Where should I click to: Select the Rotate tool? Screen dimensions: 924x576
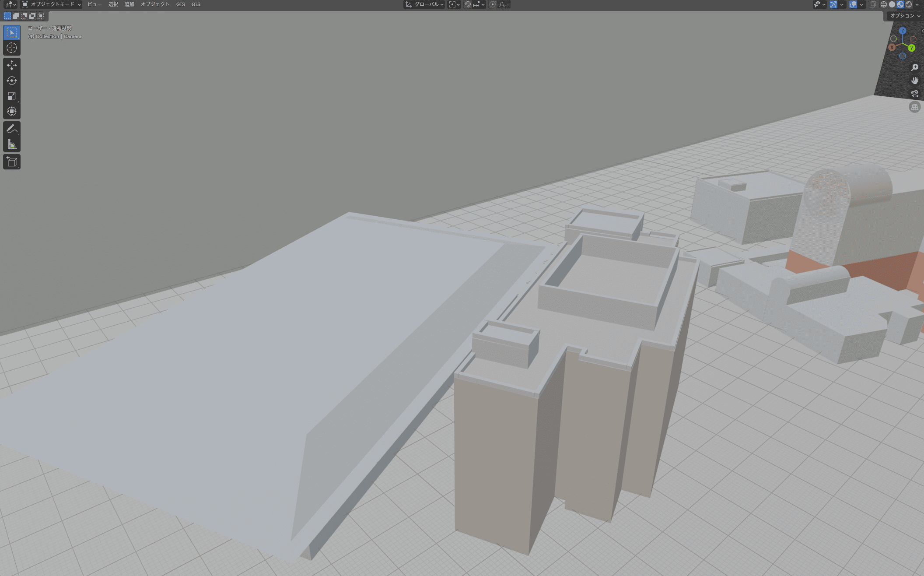(12, 81)
